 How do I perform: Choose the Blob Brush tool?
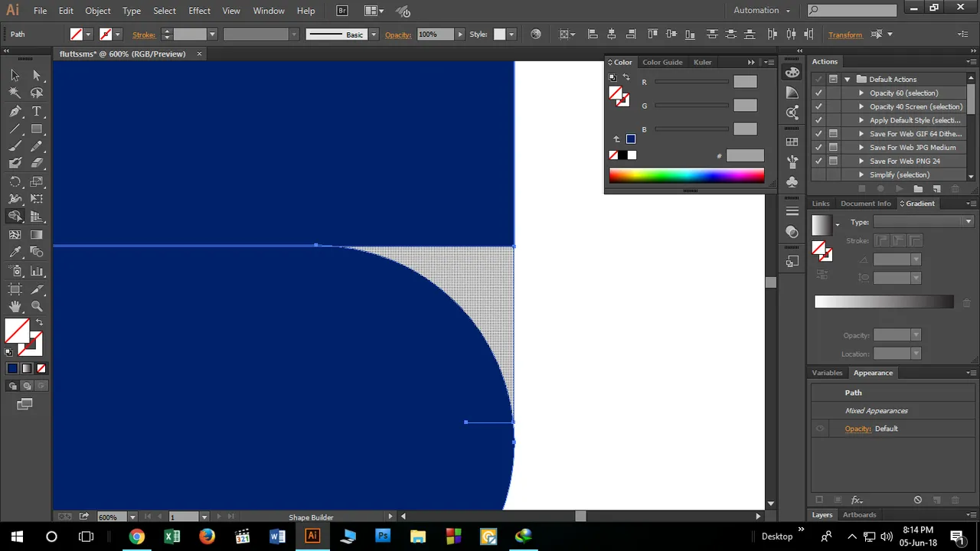click(x=15, y=163)
